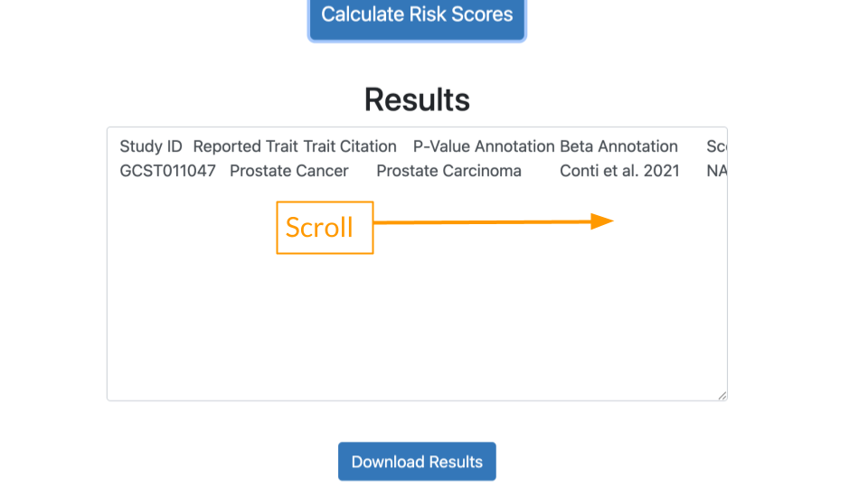Click the cut-off NA value
The height and width of the screenshot is (488, 868).
tap(716, 171)
